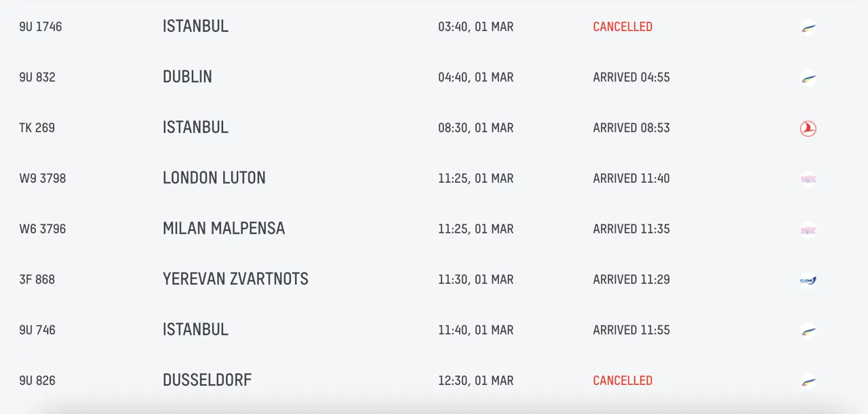Click the 08:30, 01 MAR scheduled time
The height and width of the screenshot is (414, 868).
pyautogui.click(x=475, y=128)
